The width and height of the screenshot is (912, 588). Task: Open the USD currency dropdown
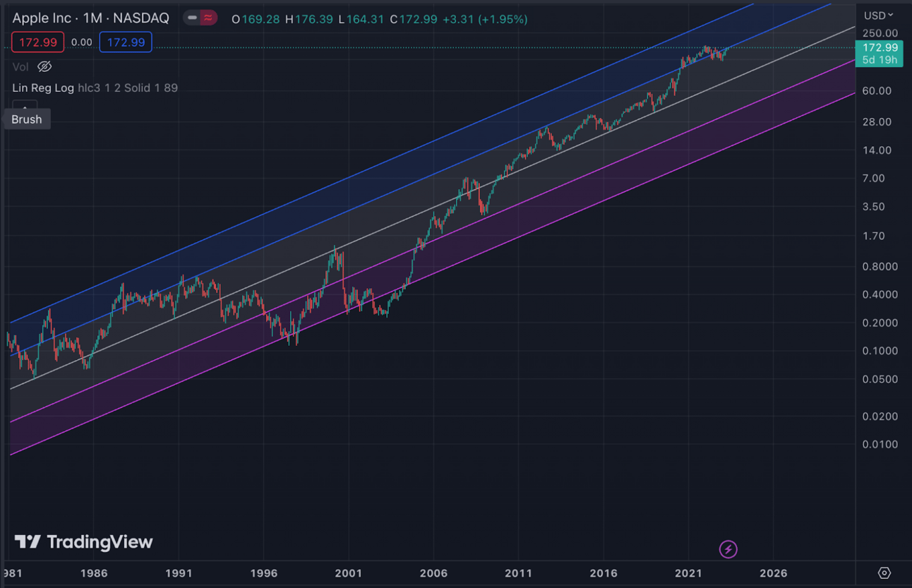click(879, 15)
